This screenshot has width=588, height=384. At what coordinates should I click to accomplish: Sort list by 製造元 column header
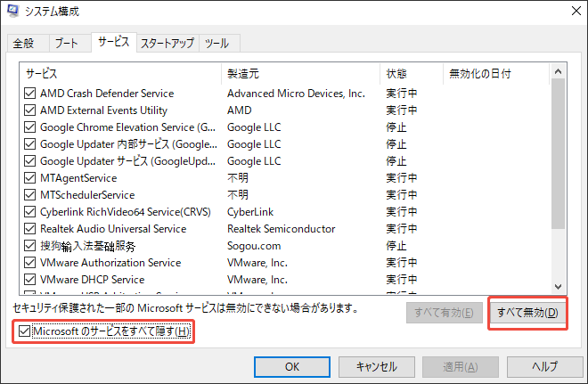pyautogui.click(x=301, y=73)
